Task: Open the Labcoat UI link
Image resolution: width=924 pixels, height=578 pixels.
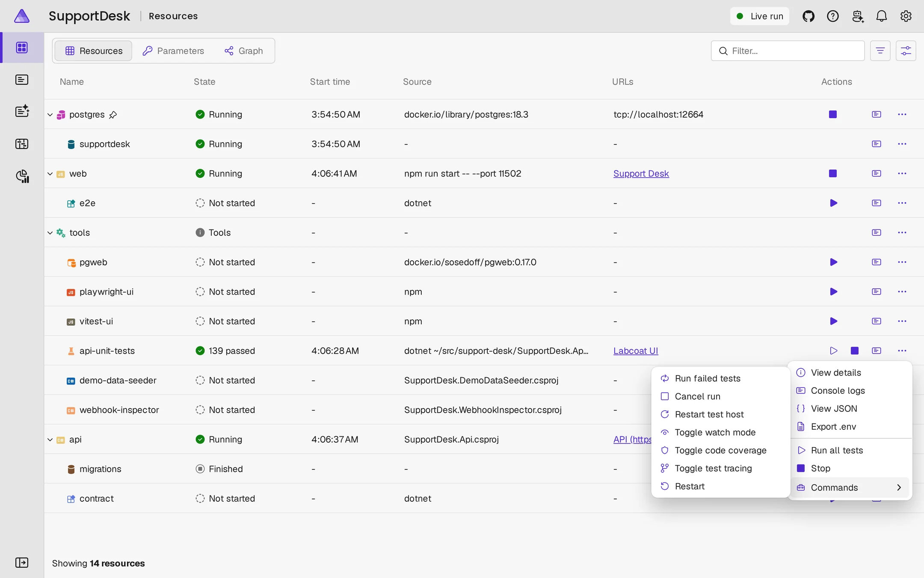Action: (636, 351)
